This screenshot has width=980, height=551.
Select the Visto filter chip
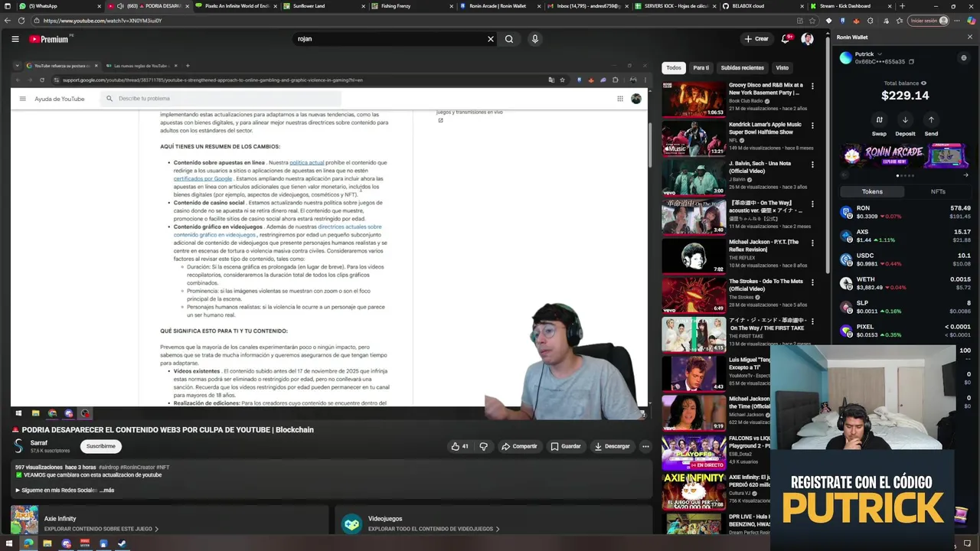pos(782,67)
